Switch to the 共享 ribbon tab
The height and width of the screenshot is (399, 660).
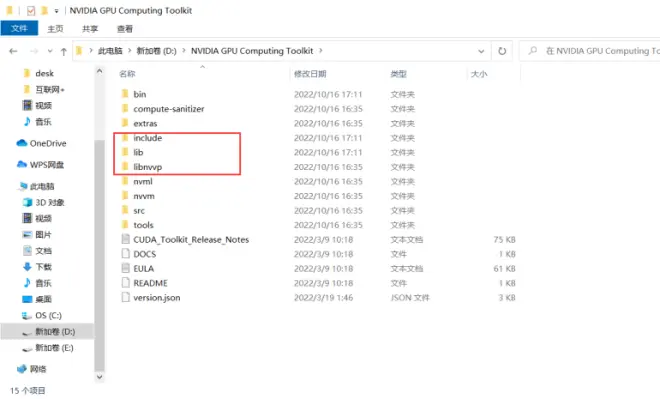pyautogui.click(x=90, y=29)
